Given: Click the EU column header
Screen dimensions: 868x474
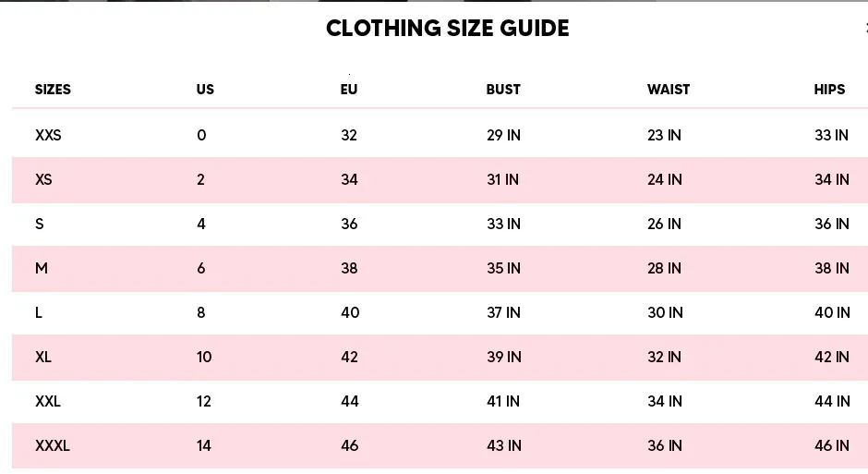Looking at the screenshot, I should 349,90.
